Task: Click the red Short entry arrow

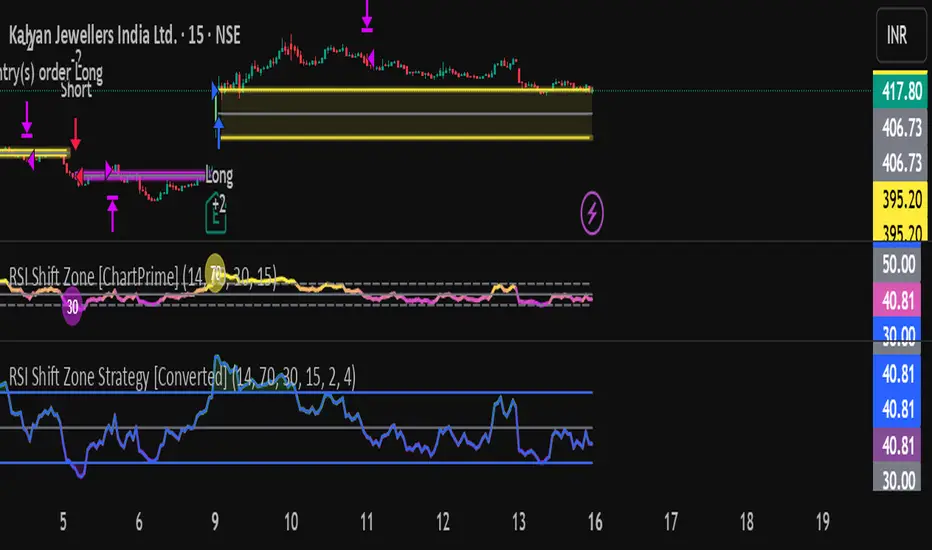Action: click(x=75, y=134)
